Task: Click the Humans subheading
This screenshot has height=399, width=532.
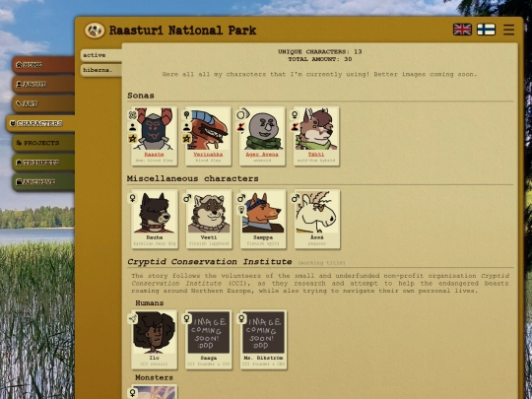Action: coord(150,303)
